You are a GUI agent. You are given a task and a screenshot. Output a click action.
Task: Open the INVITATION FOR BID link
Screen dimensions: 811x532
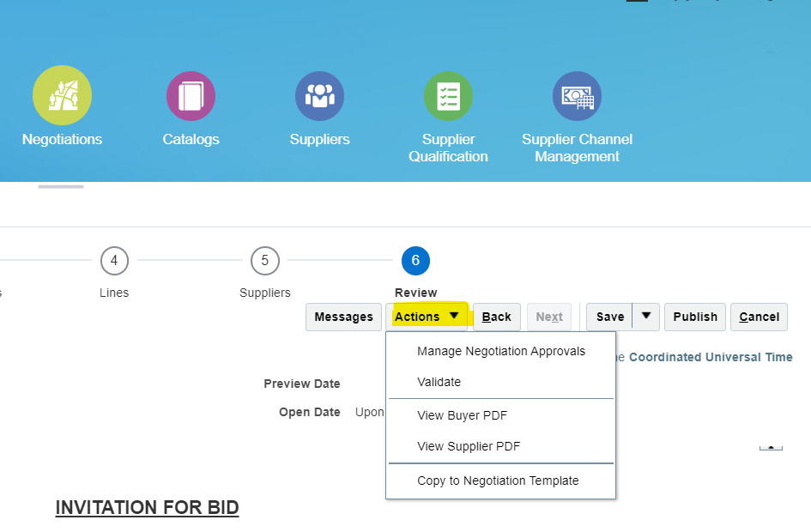click(x=147, y=507)
